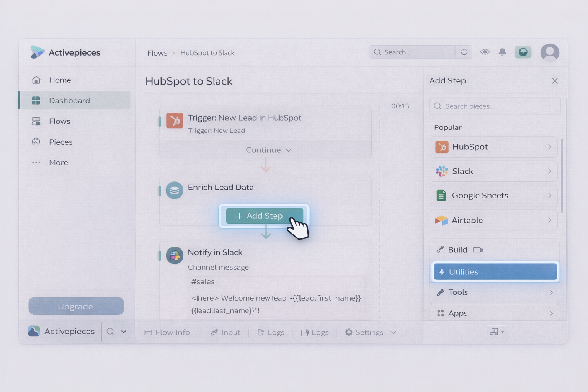The image size is (588, 392).
Task: Select the Notify in Slack step title
Action: tap(215, 252)
